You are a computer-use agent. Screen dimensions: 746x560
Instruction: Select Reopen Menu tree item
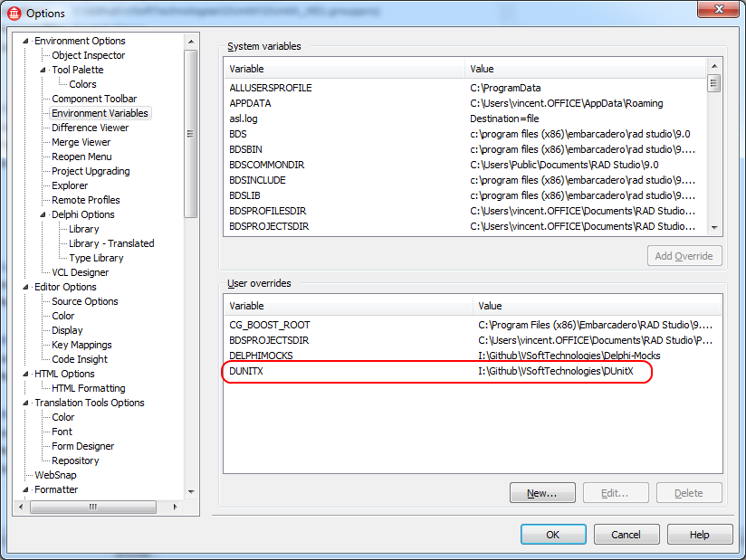point(81,157)
